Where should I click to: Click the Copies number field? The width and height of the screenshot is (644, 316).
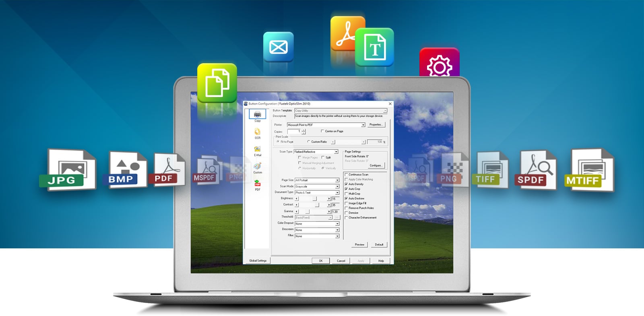pos(294,131)
